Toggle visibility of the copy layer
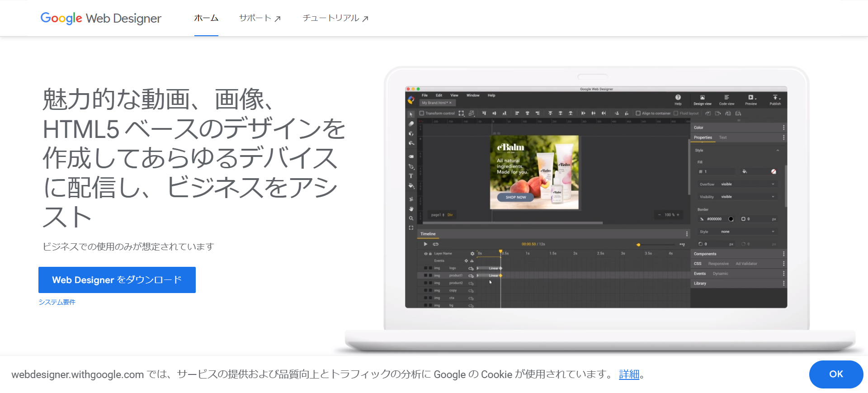868x393 pixels. click(x=425, y=290)
